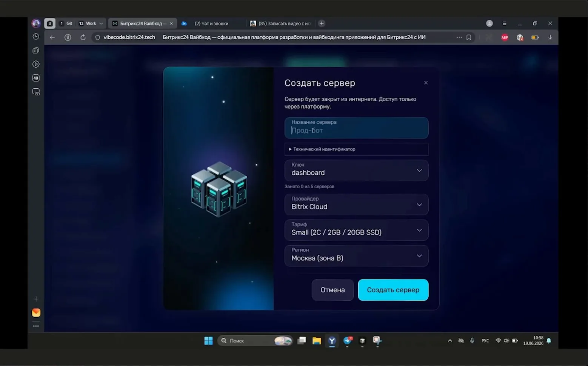Viewport: 588px width, 366px height.
Task: Open the Регион dropdown showing Москва
Action: (x=356, y=256)
